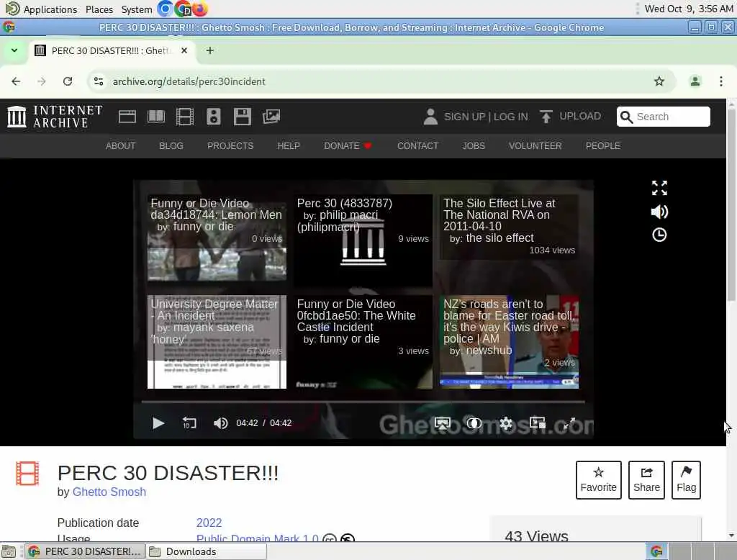Click the theater mode expand icon
Viewport: 737px width, 560px height.
659,188
